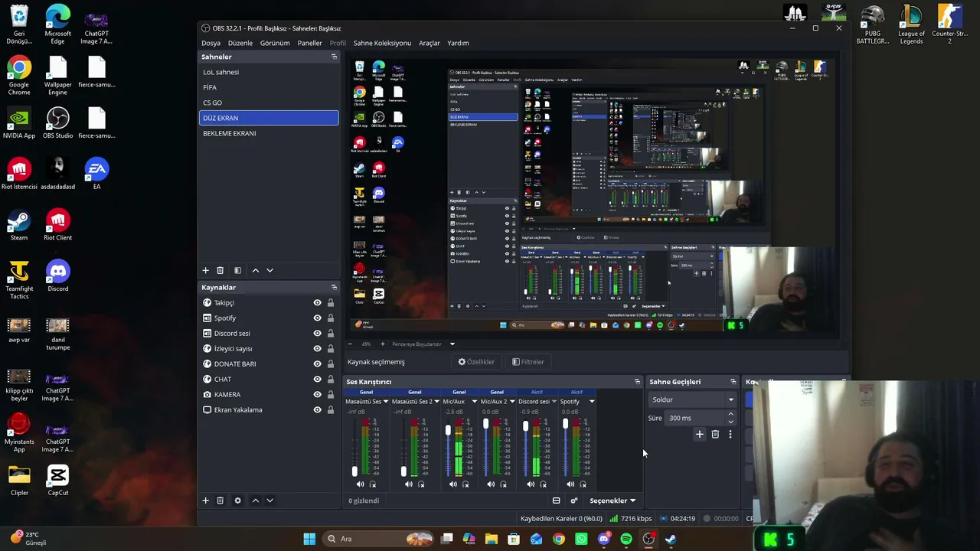Lock the Ekran Yakalama source
Screen dimensions: 980x551
331,410
